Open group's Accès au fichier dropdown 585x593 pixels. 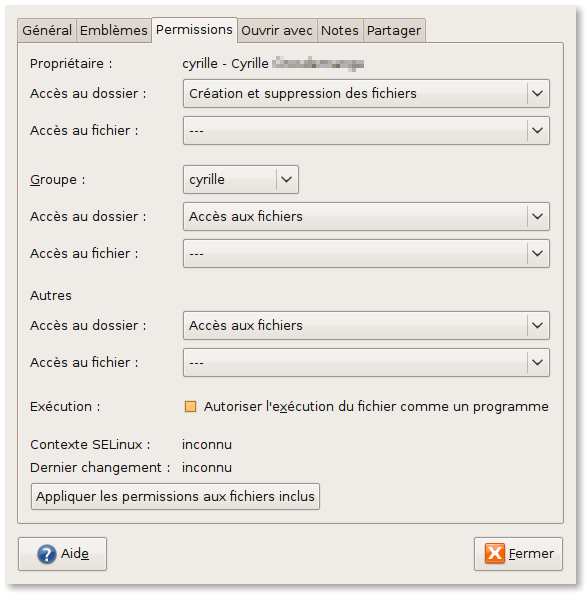pyautogui.click(x=366, y=253)
